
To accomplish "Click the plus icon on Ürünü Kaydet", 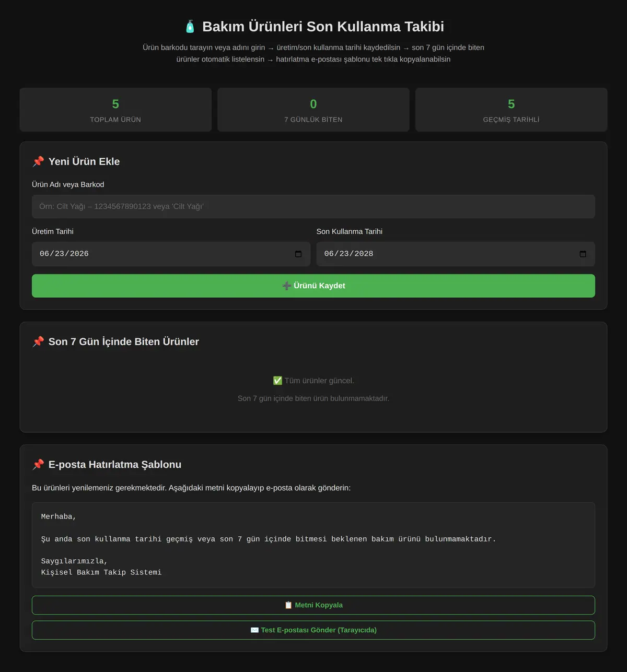I will (x=286, y=286).
